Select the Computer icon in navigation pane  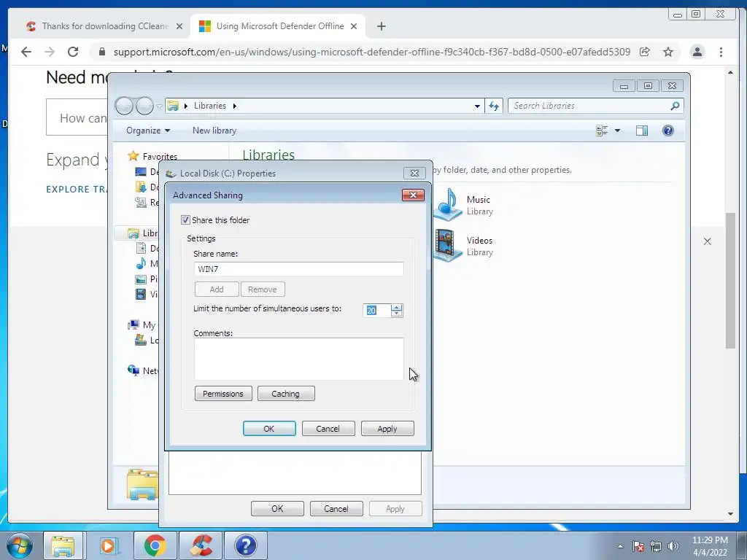[x=133, y=324]
